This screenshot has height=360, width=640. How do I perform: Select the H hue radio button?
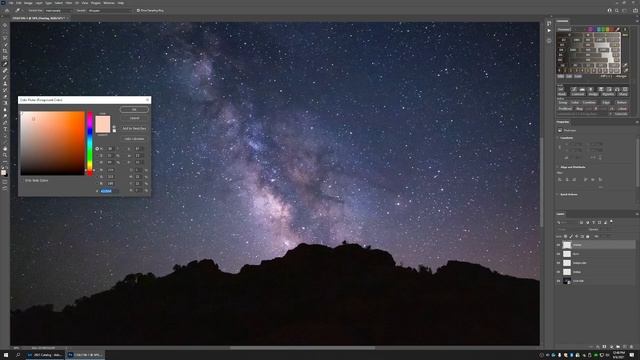(x=97, y=149)
